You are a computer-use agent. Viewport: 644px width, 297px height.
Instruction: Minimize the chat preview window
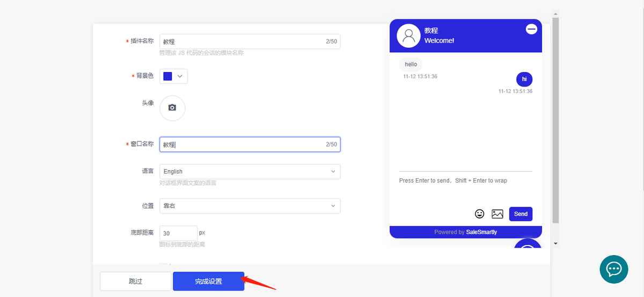point(531,30)
